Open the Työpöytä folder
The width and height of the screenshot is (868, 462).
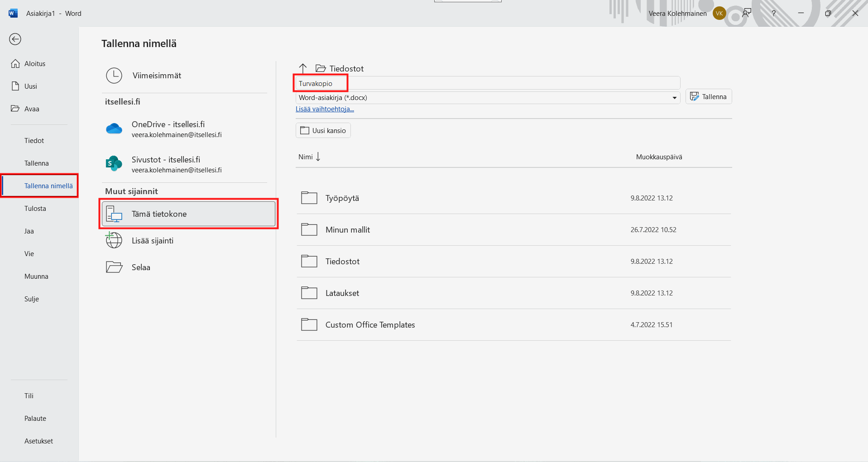pyautogui.click(x=514, y=198)
